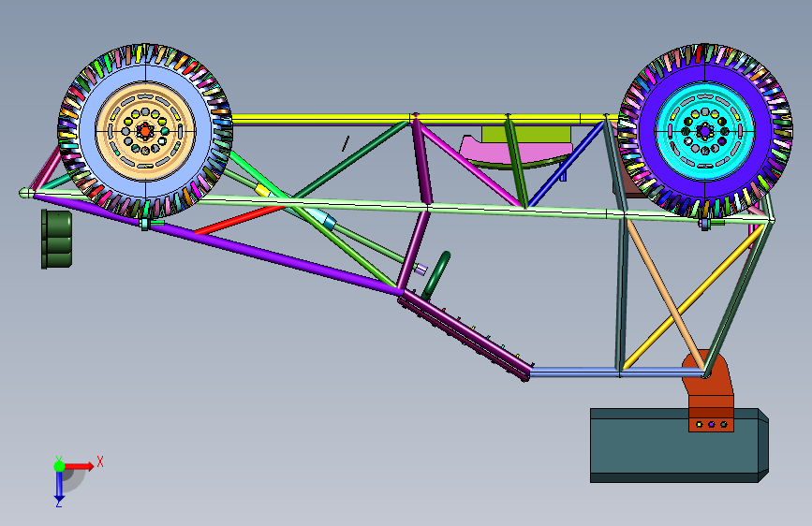Select the blue diagonal tube
The image size is (812, 526).
567,164
